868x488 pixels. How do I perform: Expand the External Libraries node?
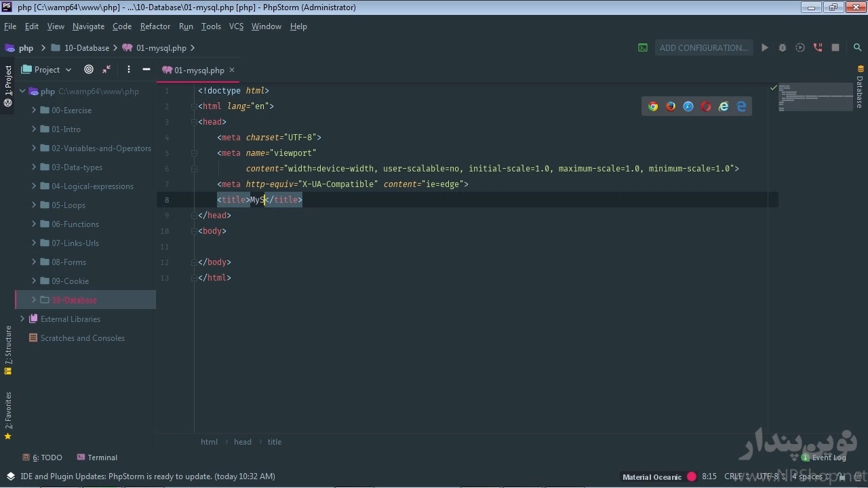click(x=22, y=319)
